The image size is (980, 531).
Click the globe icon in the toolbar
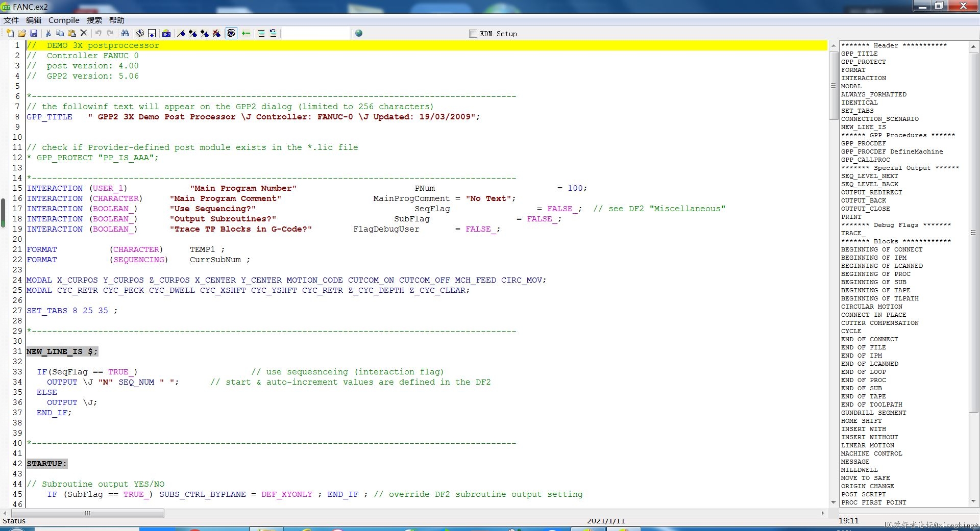pos(359,33)
